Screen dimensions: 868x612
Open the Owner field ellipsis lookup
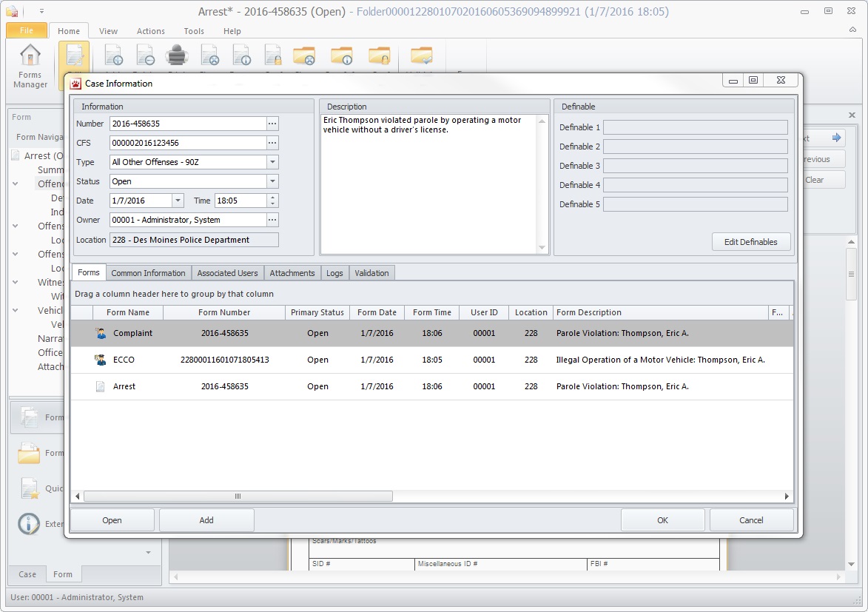point(272,220)
